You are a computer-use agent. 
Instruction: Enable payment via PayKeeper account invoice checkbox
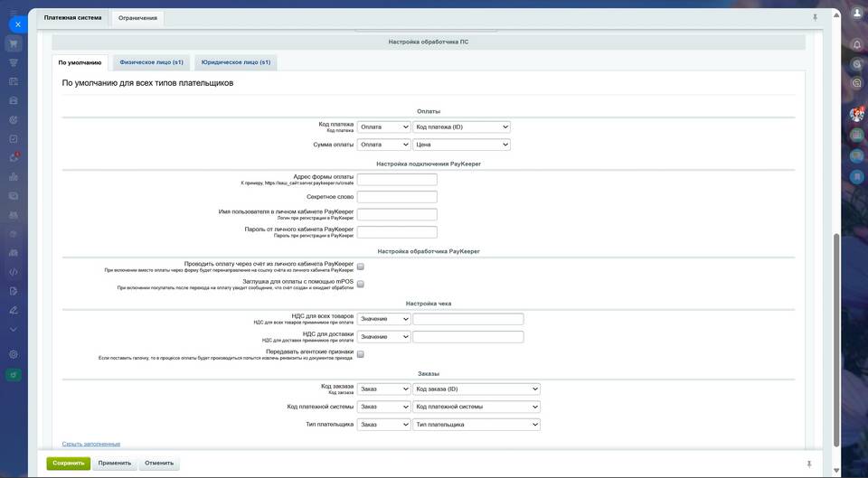[361, 267]
